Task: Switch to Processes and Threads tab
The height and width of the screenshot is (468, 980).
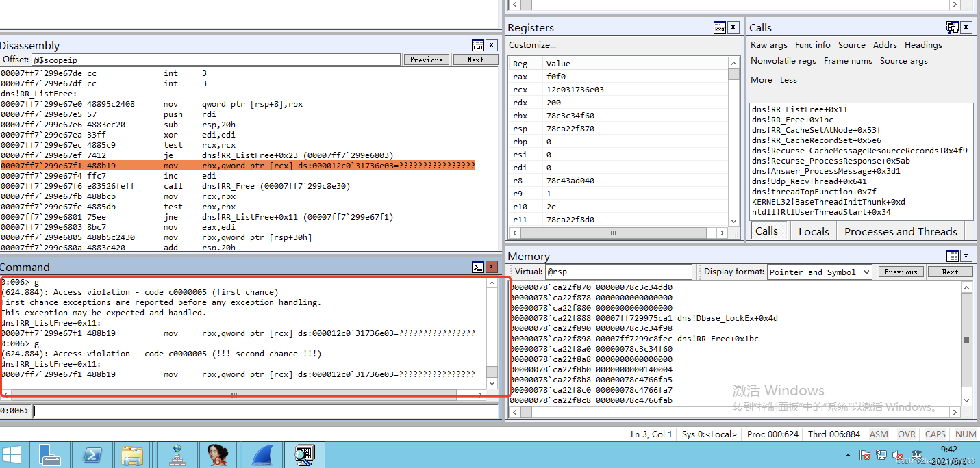Action: pyautogui.click(x=900, y=232)
